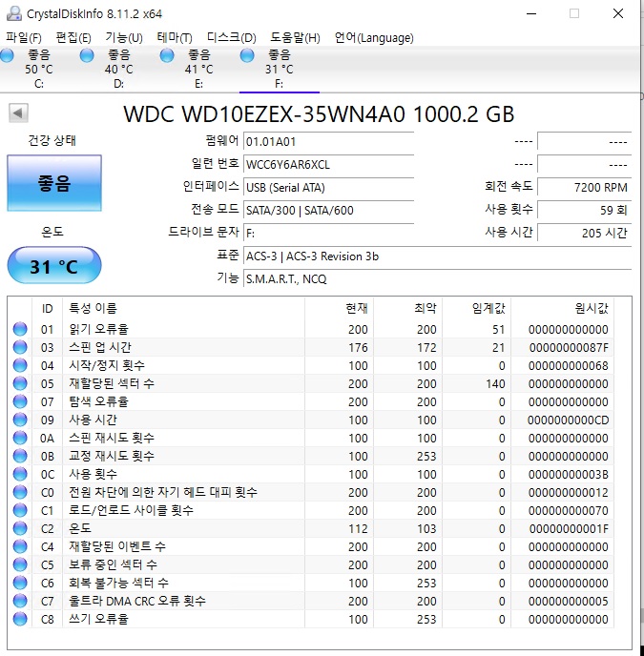The height and width of the screenshot is (656, 644).
Task: Click the drive letter field F:
Action: (329, 233)
